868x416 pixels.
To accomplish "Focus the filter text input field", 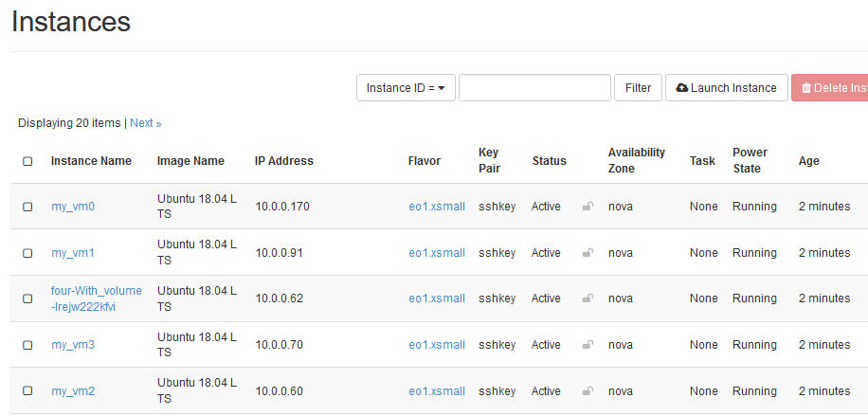I will tap(534, 88).
